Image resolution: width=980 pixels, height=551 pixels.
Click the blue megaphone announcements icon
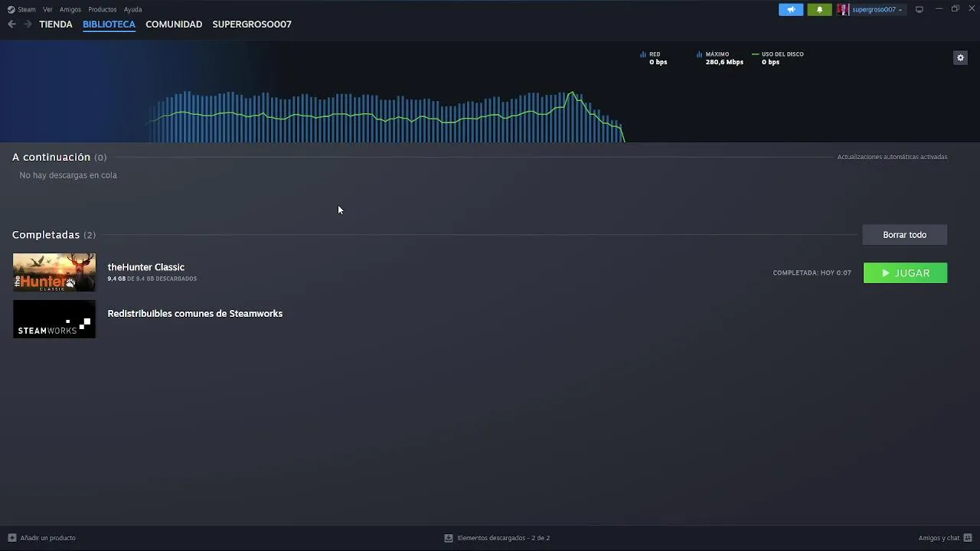[791, 9]
